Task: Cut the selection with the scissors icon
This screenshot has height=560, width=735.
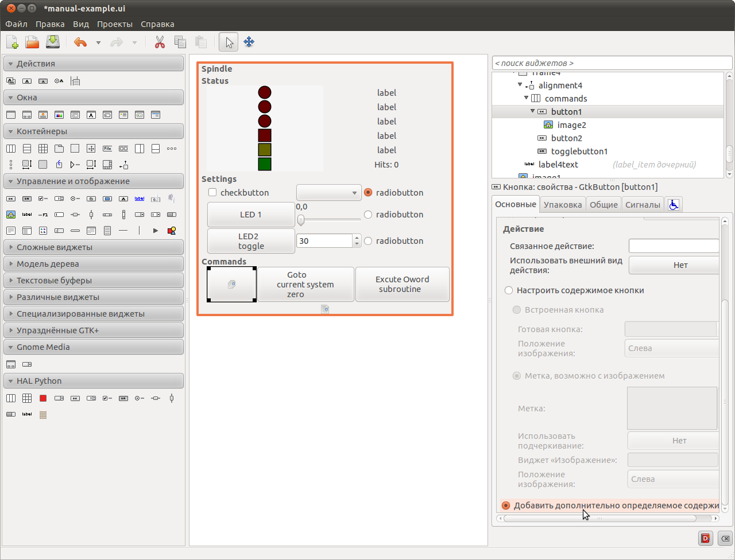Action: [160, 42]
